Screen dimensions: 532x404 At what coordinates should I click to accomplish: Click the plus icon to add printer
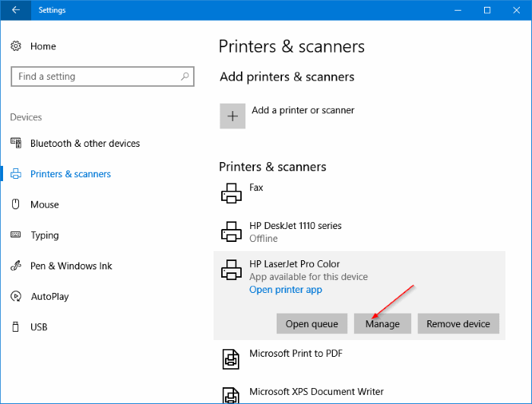(x=233, y=116)
